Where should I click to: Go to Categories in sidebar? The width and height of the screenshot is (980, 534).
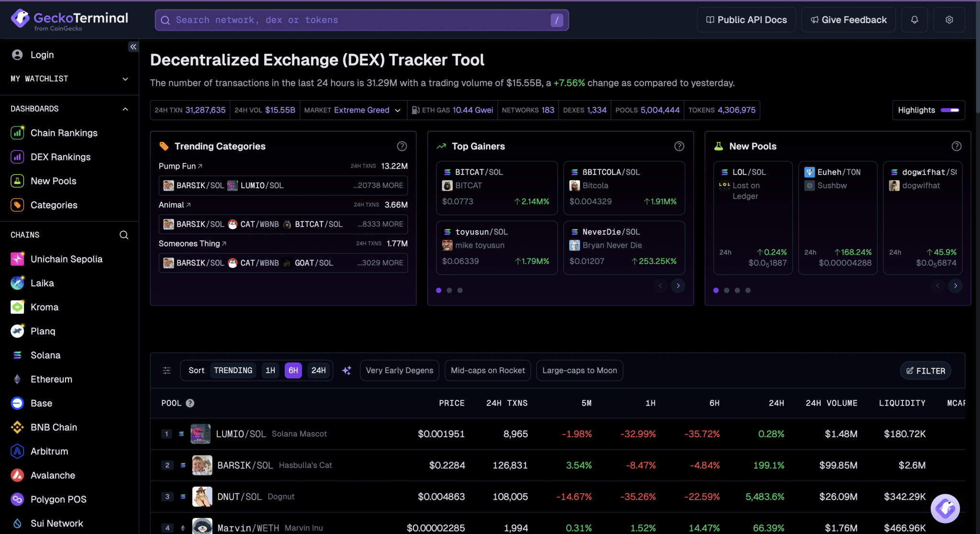54,205
